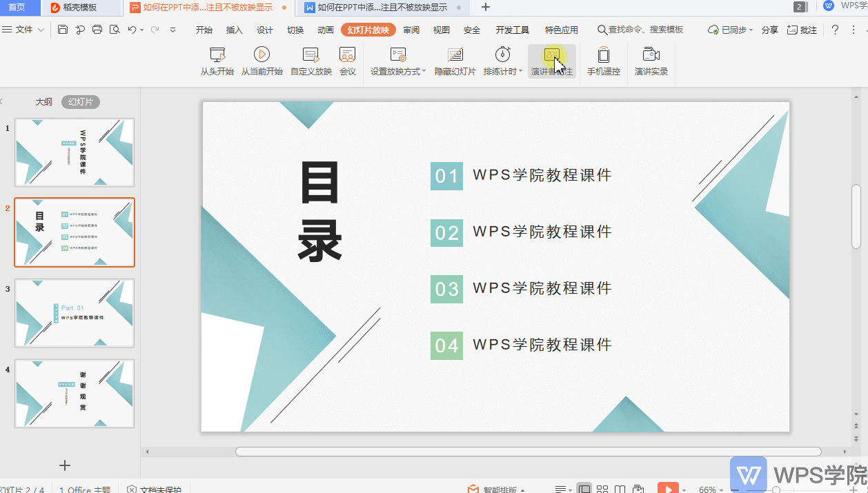Screen dimensions: 868x493
Task: Open the help question mark icon
Action: (835, 30)
